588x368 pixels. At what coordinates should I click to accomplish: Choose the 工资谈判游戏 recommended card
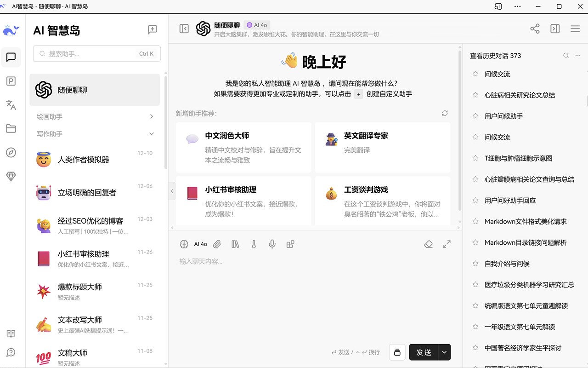(x=383, y=201)
